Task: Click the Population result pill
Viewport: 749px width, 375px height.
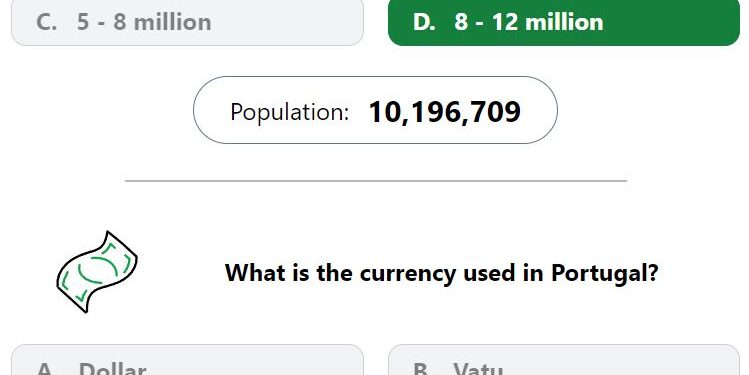Action: pos(375,110)
